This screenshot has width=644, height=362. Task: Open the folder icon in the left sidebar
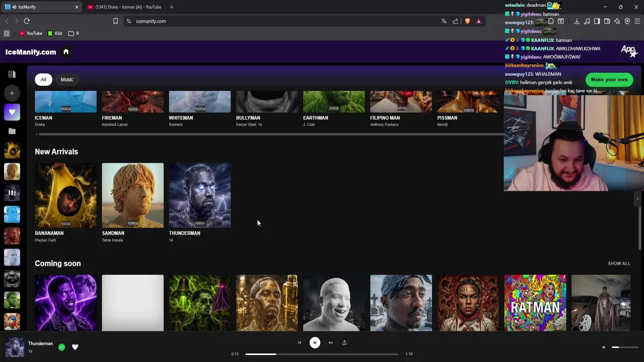12,131
